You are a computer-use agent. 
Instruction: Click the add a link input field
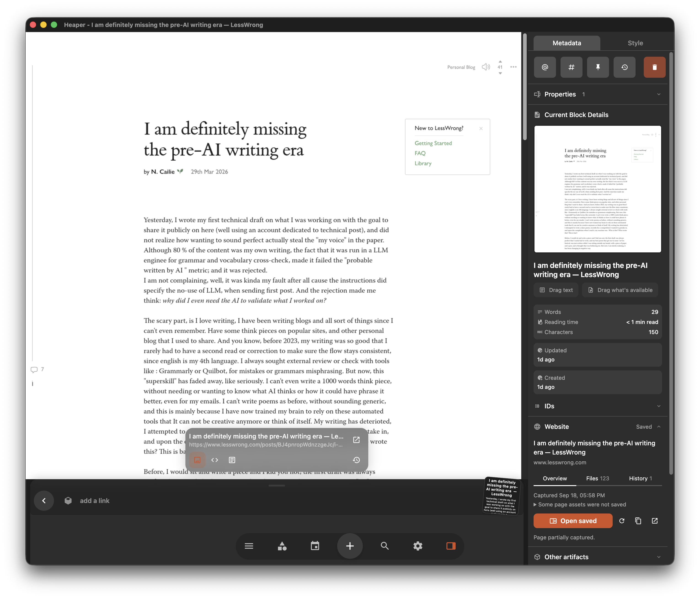[x=95, y=501]
